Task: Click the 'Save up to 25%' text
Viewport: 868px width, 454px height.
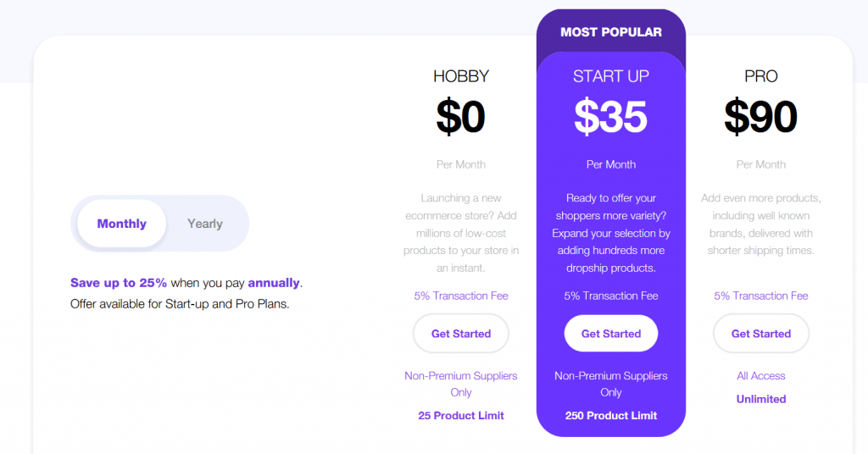Action: tap(119, 283)
